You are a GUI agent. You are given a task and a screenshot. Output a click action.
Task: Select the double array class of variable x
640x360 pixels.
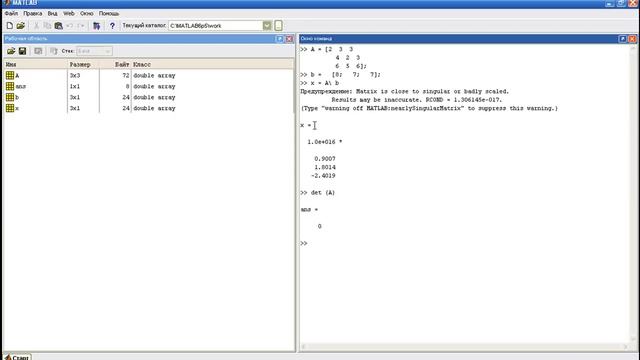[154, 108]
